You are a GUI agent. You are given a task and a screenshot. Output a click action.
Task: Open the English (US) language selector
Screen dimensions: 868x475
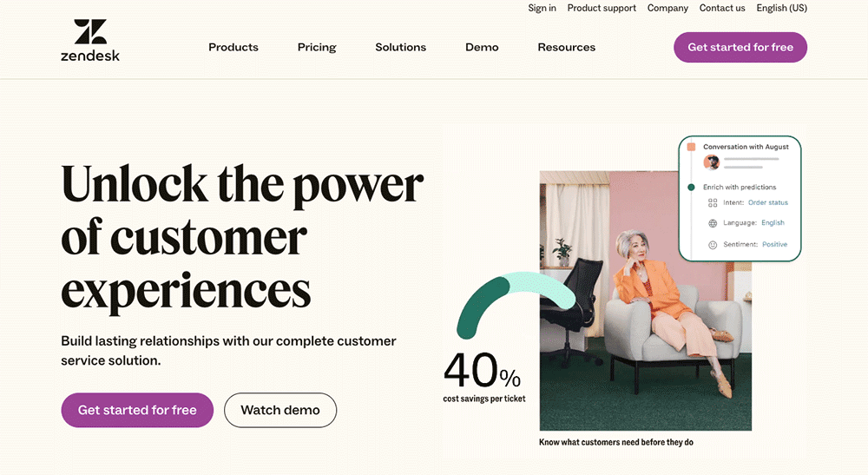(781, 8)
